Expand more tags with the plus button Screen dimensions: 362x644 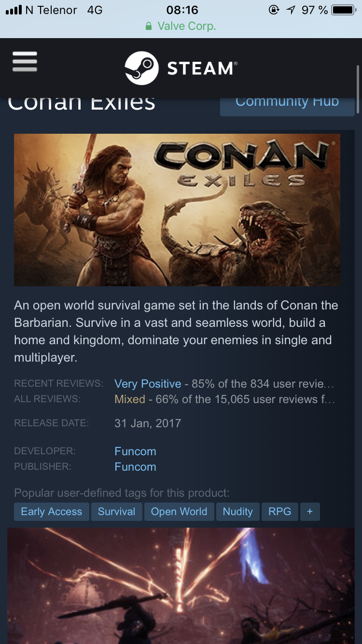click(x=310, y=512)
